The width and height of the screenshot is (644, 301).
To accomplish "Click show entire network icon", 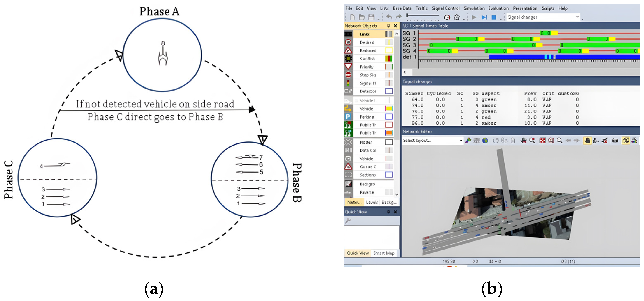I will [543, 140].
